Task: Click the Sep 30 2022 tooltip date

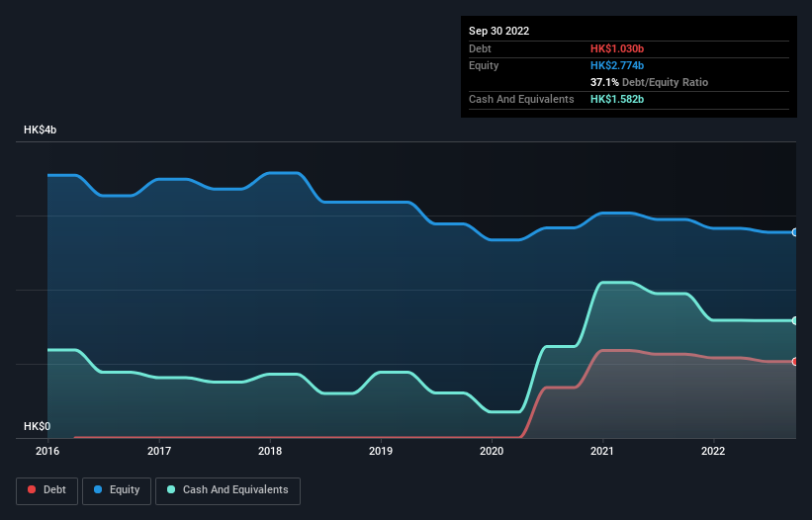Action: pyautogui.click(x=498, y=31)
